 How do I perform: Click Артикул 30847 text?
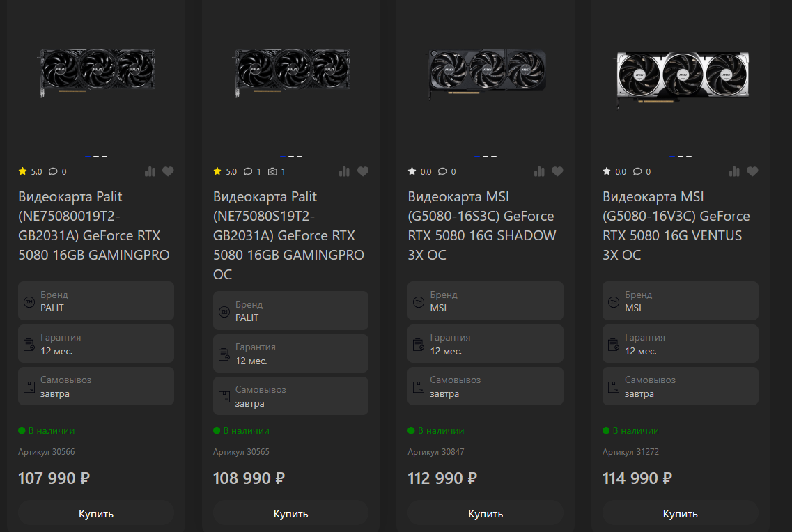click(x=436, y=452)
